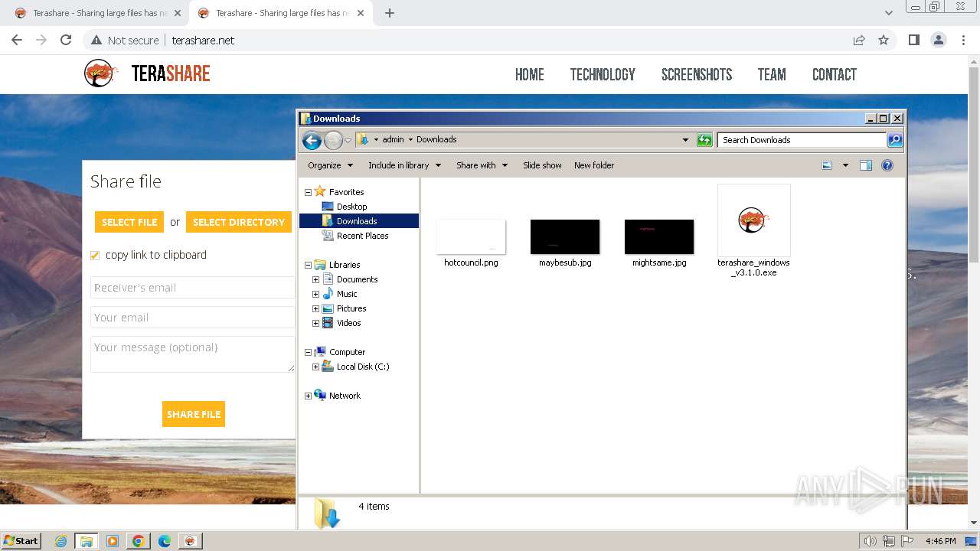Switch to the first Terashare tab

(98, 13)
